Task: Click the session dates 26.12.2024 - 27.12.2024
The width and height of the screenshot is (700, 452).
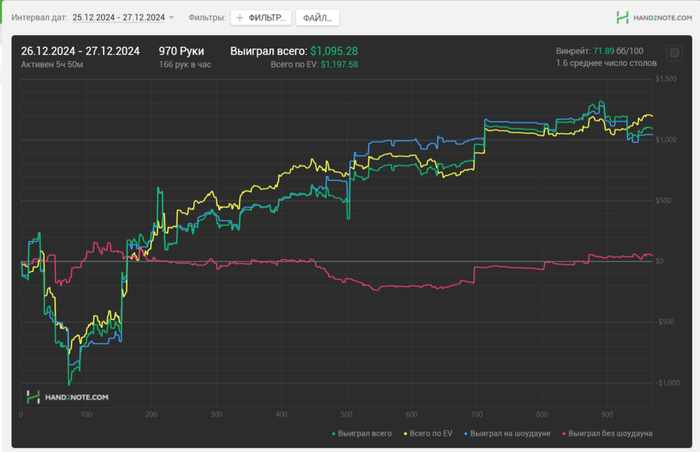Action: coord(80,51)
